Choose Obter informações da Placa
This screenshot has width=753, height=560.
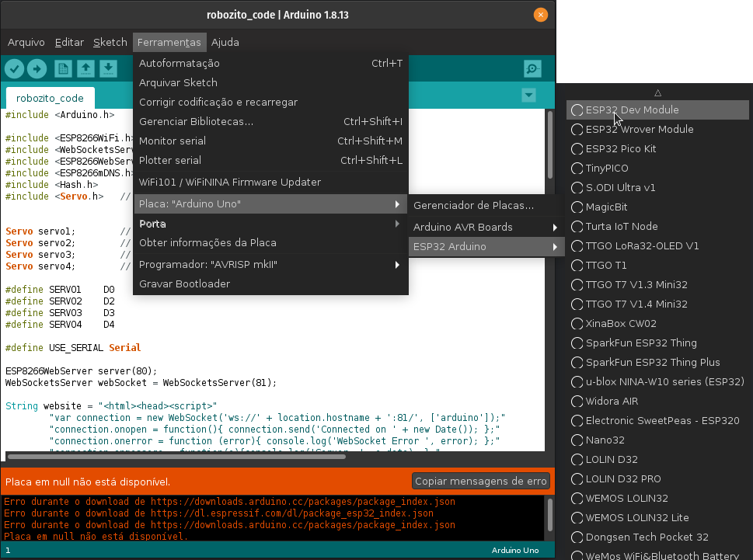[270, 243]
